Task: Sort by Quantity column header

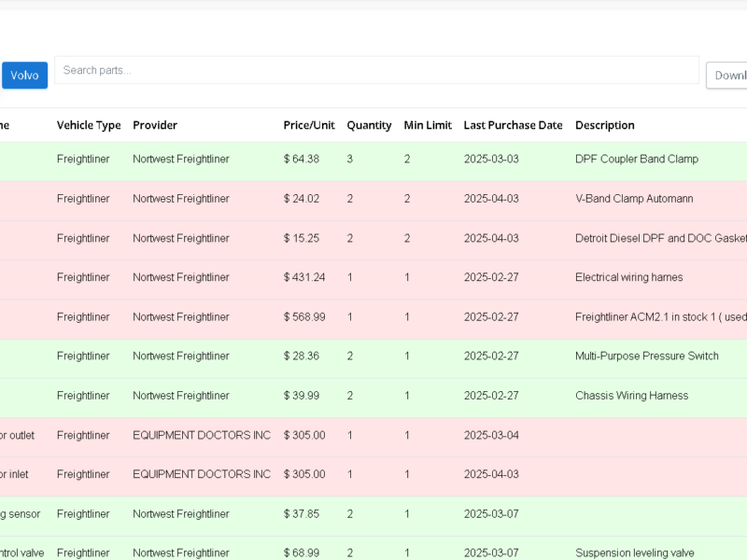Action: coord(369,125)
